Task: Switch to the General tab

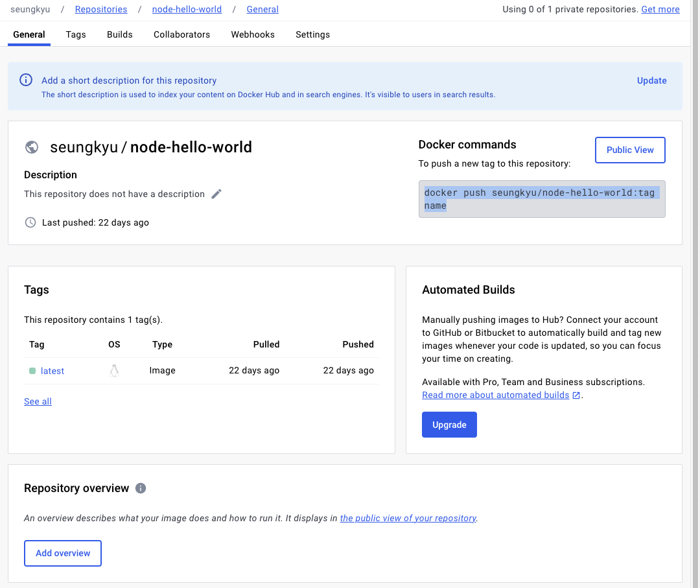Action: pos(29,34)
